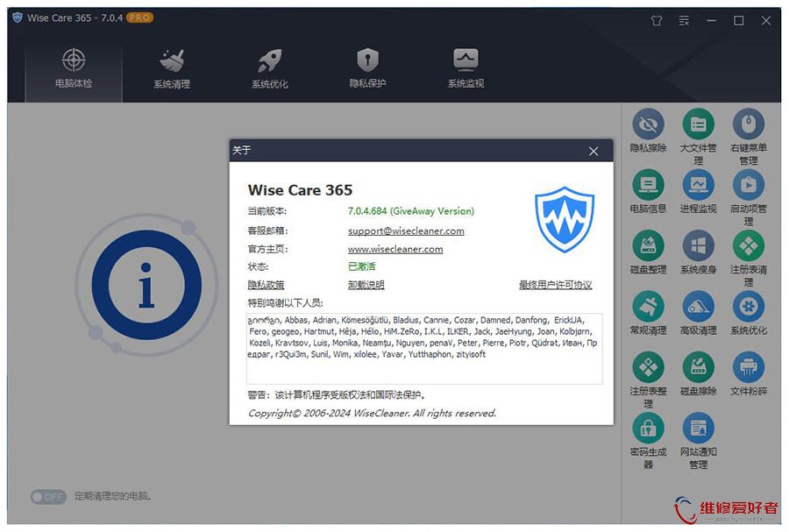Click the big info circle on checkup page
The image size is (789, 532).
[x=146, y=285]
